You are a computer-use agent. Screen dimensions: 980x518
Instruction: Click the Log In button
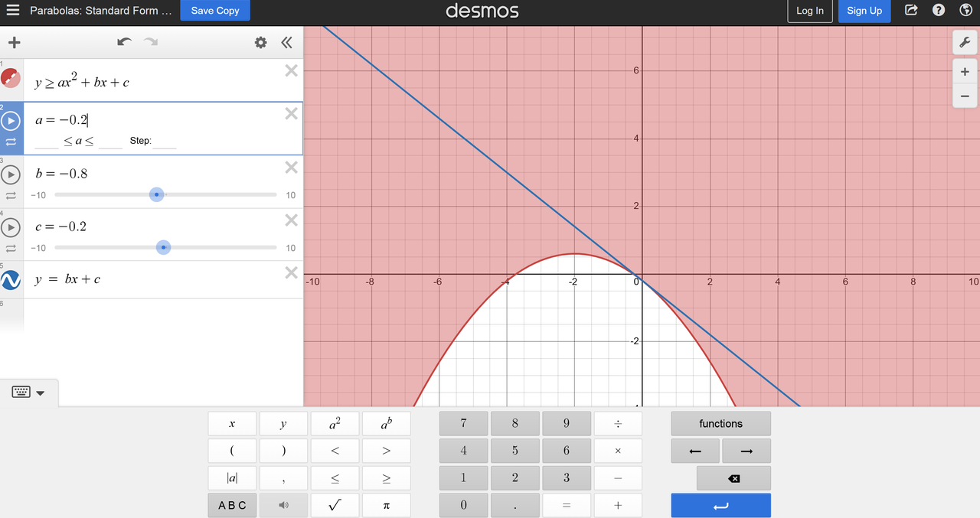pos(809,11)
